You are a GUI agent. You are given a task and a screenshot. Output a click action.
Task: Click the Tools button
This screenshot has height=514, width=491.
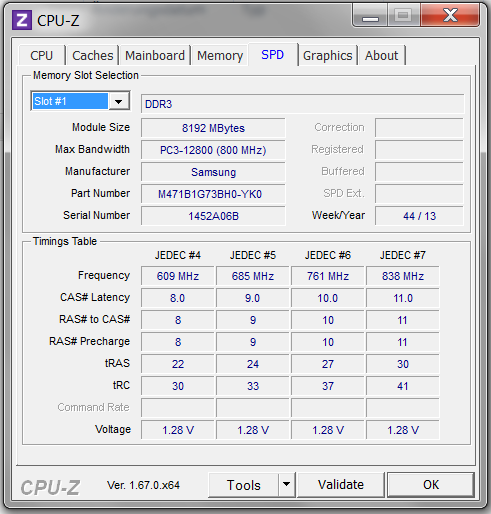point(244,485)
